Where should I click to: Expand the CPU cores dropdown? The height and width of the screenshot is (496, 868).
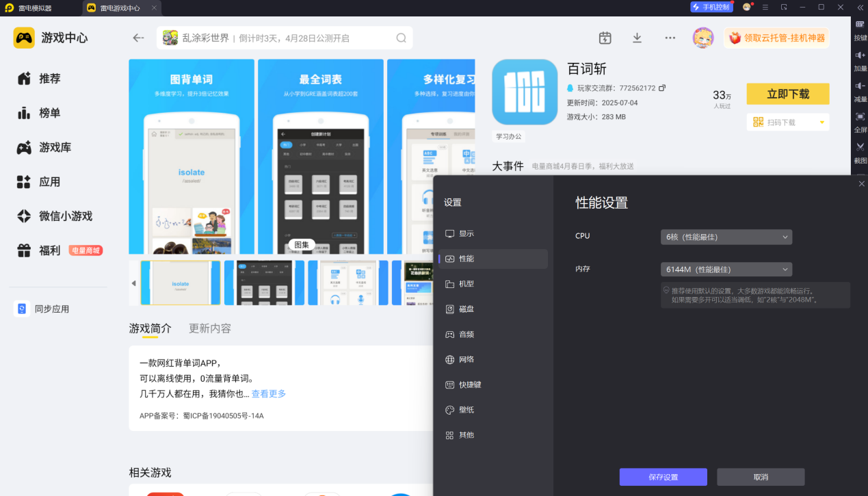[x=726, y=237]
